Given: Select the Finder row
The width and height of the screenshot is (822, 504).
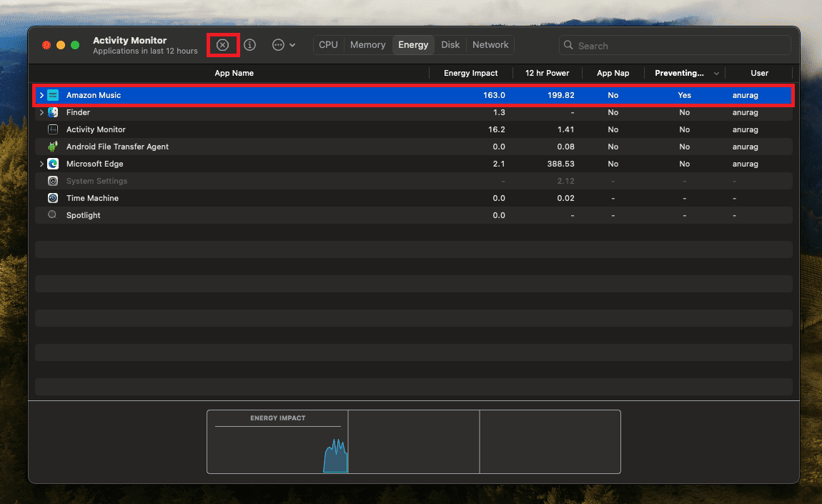Looking at the screenshot, I should point(414,112).
